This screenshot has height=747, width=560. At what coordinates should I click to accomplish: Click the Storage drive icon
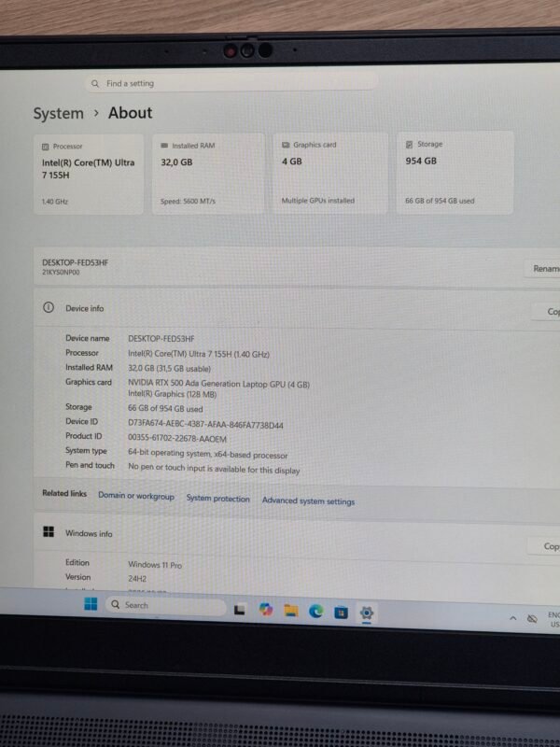[409, 145]
